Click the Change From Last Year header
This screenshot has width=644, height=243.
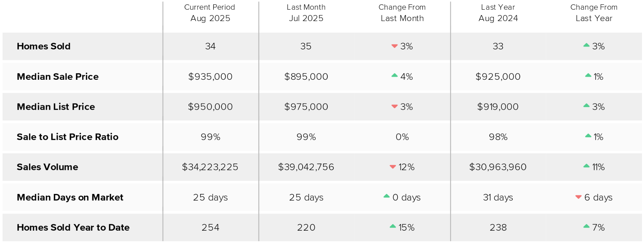[x=594, y=13]
